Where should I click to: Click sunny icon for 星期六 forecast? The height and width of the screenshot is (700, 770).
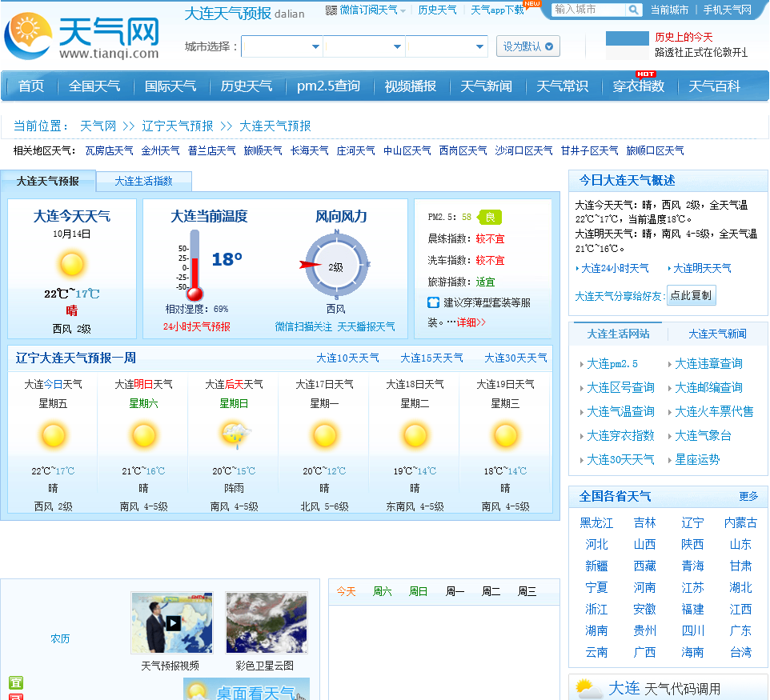(143, 435)
